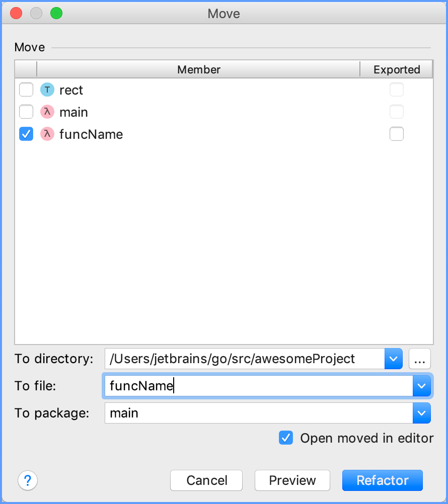Select main for moving
The image size is (448, 504).
pos(26,112)
